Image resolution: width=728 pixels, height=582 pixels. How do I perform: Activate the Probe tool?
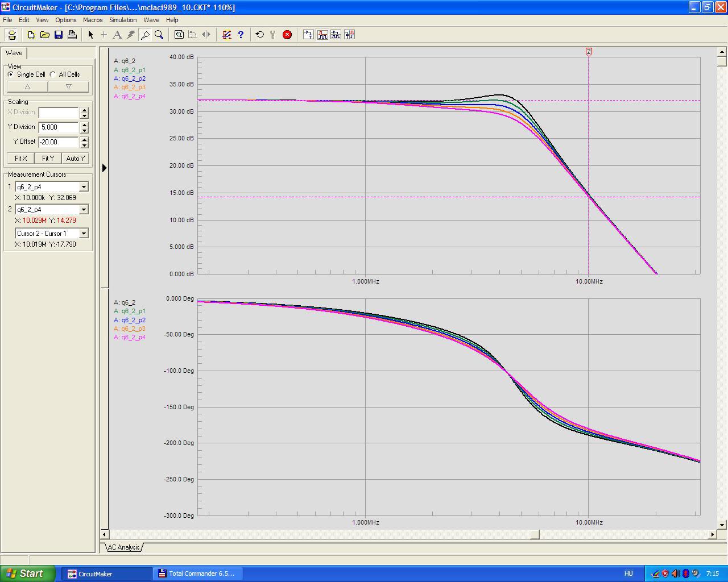coord(145,35)
